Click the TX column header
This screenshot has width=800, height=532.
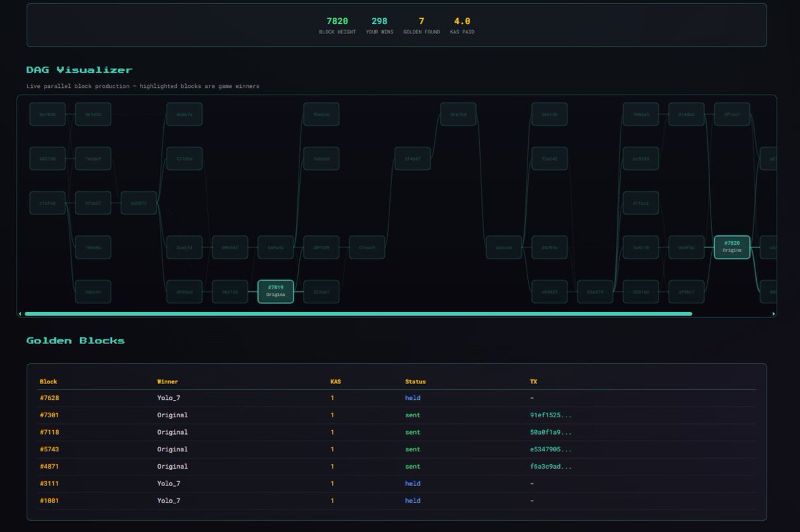[533, 381]
